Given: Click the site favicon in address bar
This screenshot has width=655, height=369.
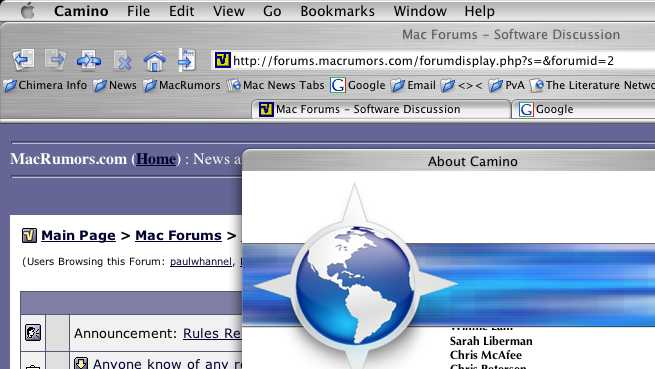Looking at the screenshot, I should click(x=222, y=60).
